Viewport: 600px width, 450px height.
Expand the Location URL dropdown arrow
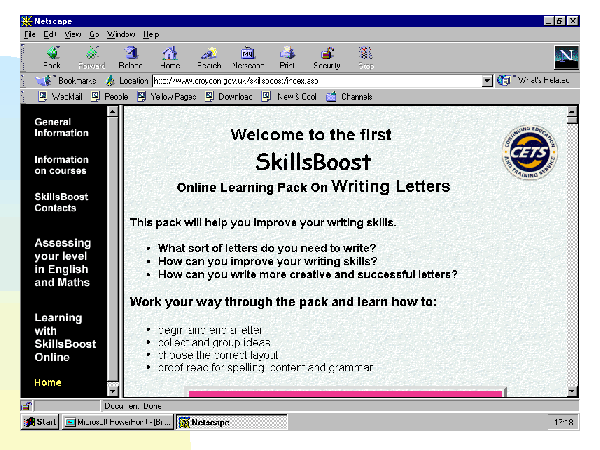tap(487, 81)
